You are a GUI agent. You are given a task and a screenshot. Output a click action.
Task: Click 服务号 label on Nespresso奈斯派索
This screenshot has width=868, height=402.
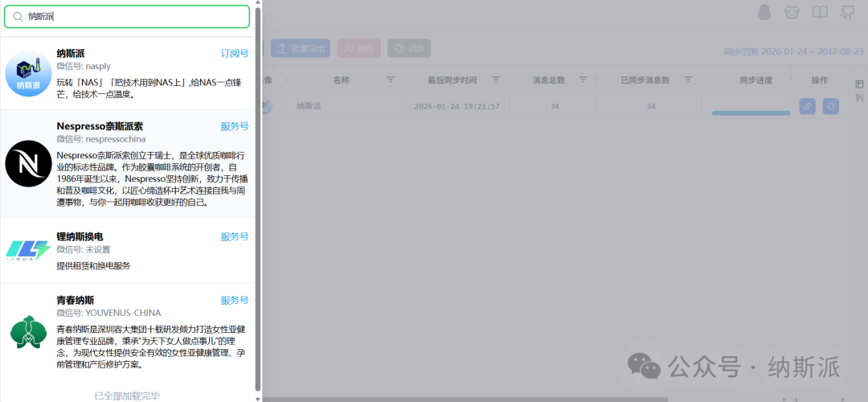pos(235,126)
